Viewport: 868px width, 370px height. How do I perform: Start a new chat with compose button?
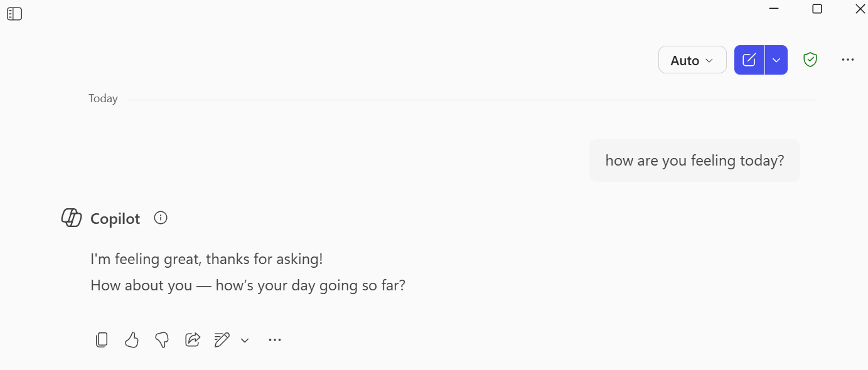pyautogui.click(x=749, y=60)
